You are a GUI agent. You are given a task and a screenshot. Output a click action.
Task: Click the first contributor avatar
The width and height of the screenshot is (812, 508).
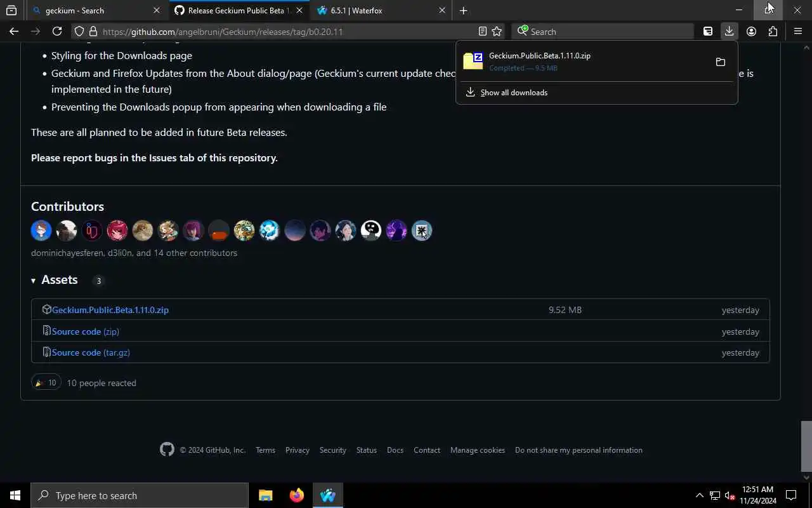click(x=41, y=231)
